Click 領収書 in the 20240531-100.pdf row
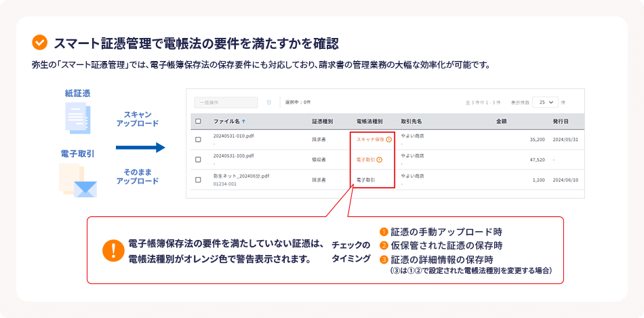 [x=319, y=160]
